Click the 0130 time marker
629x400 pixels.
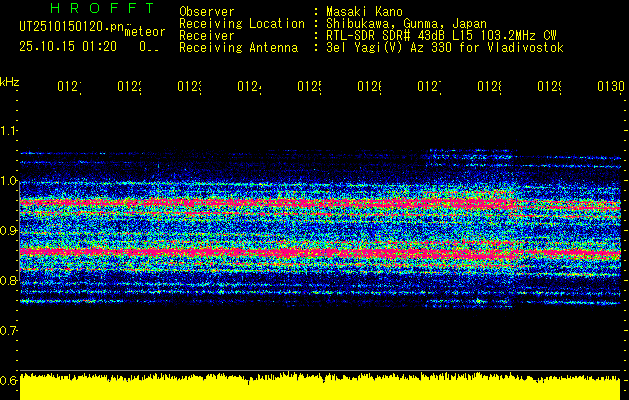click(611, 87)
